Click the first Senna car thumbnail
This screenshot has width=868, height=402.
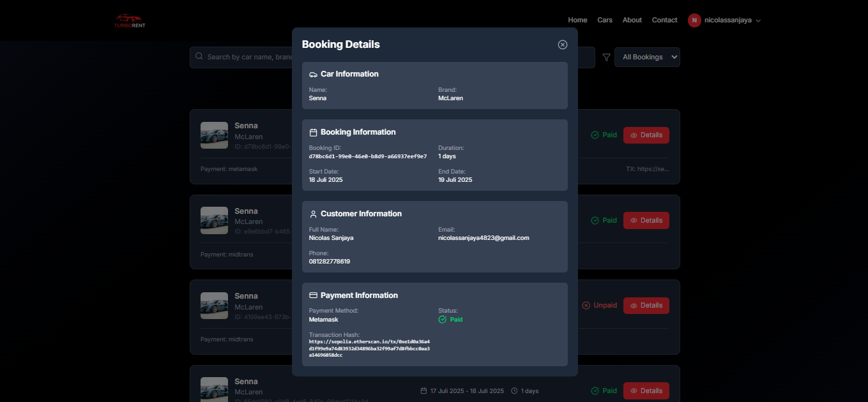tap(214, 135)
